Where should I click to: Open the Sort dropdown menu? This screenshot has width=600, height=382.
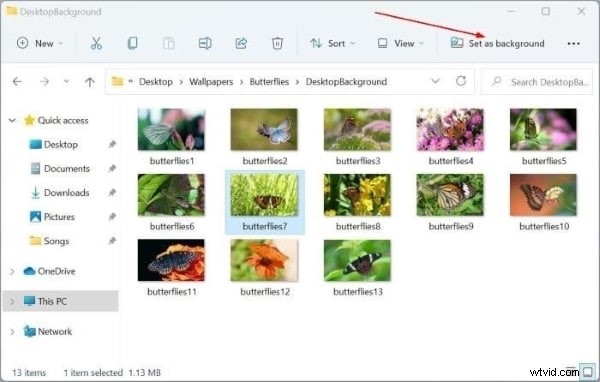point(332,43)
